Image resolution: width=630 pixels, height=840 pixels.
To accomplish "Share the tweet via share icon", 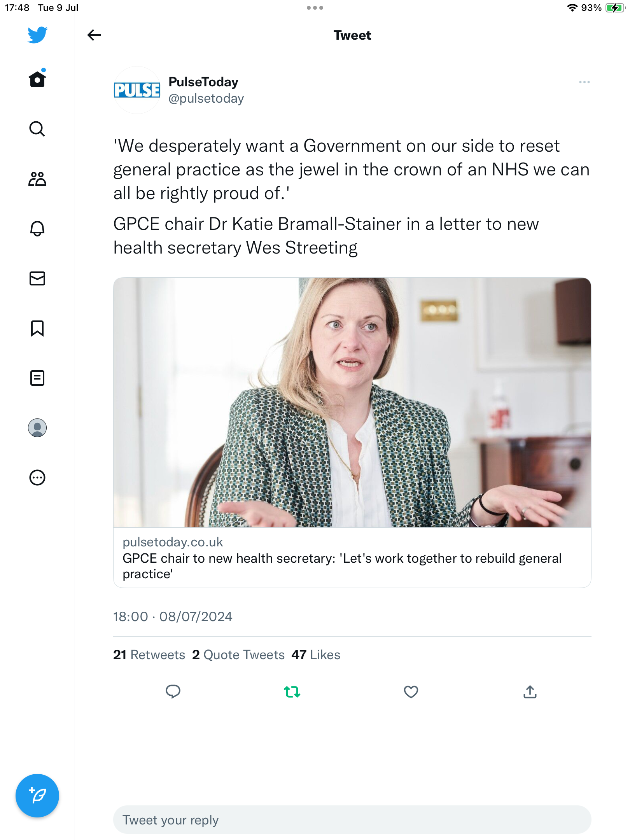I will pyautogui.click(x=530, y=692).
